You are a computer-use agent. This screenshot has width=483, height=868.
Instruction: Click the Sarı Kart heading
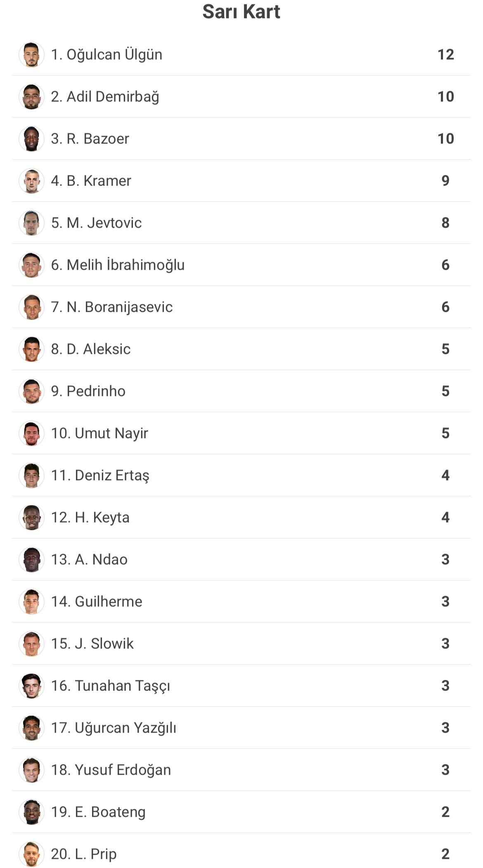point(241,12)
